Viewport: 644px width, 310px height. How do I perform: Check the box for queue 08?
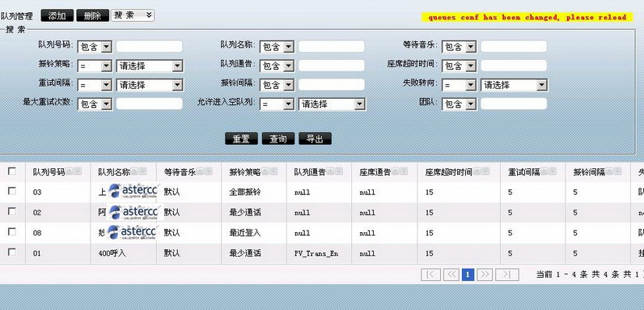[12, 231]
